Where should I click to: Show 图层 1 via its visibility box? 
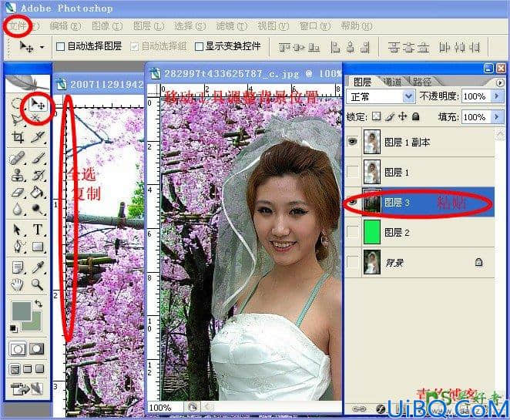pos(353,171)
